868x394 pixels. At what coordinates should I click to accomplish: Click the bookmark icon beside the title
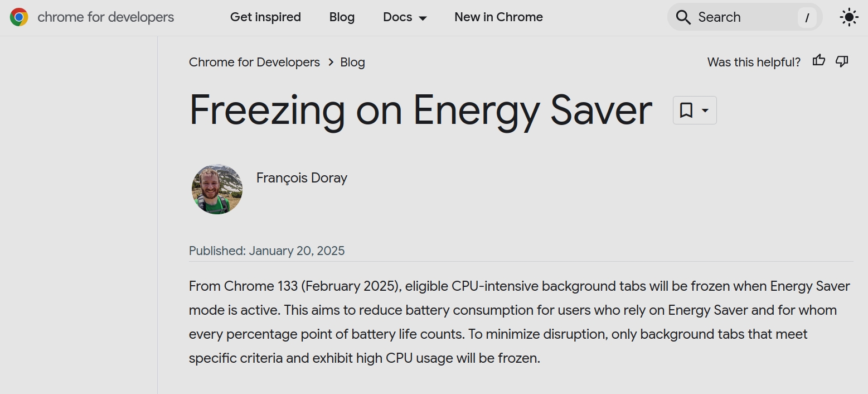686,110
